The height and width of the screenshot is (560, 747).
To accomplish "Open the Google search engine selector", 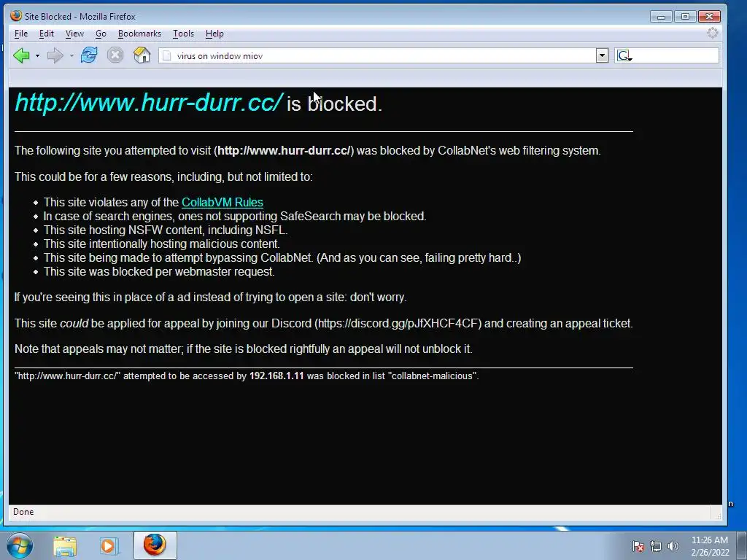I will (x=624, y=55).
